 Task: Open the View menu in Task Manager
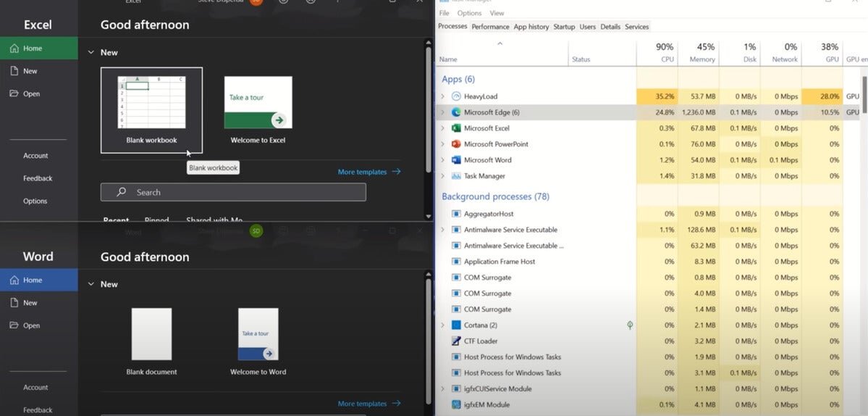[x=497, y=13]
